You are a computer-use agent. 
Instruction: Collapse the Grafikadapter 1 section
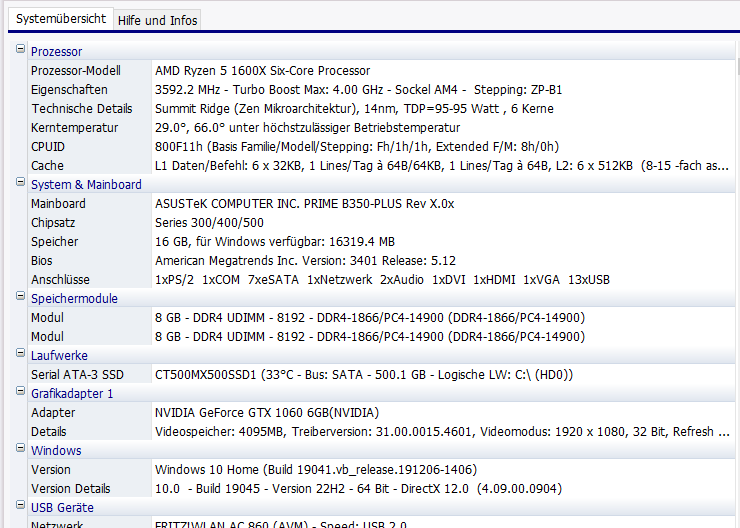pyautogui.click(x=20, y=391)
